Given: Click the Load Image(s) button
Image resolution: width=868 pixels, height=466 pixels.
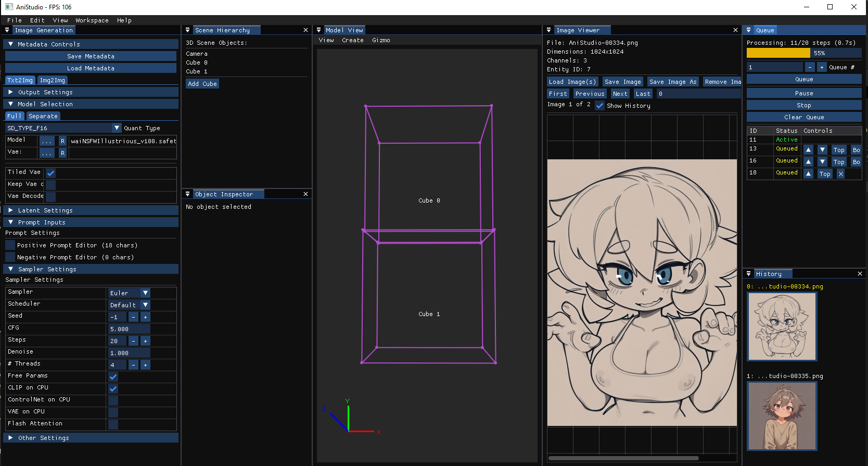Looking at the screenshot, I should click(x=572, y=82).
